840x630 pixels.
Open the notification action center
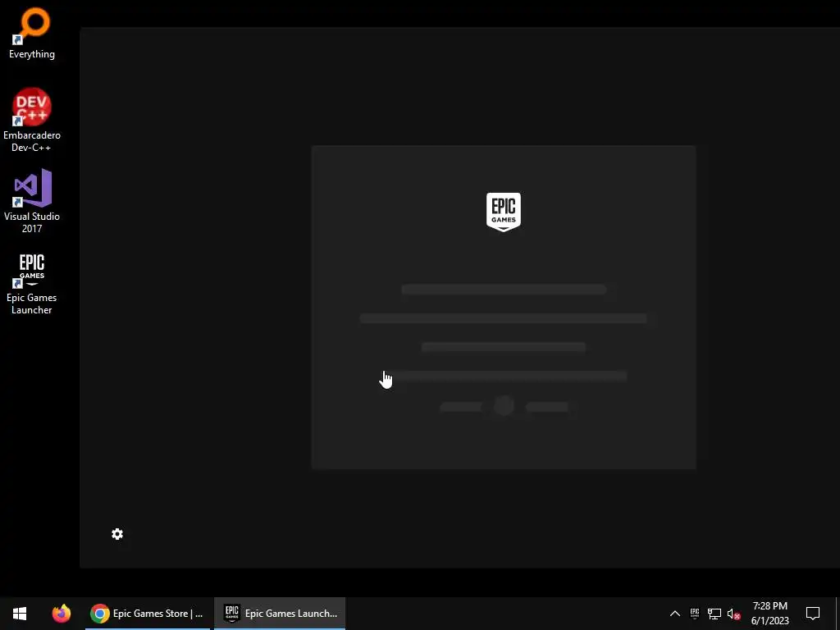pyautogui.click(x=813, y=614)
